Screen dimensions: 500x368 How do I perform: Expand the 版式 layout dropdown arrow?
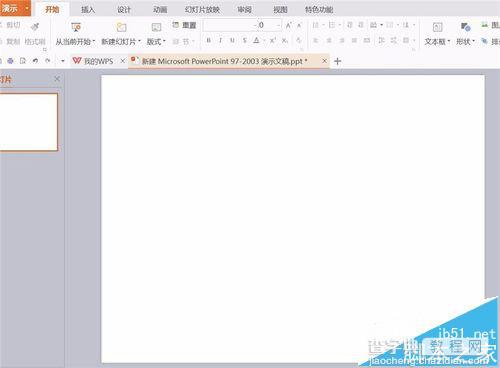(164, 41)
